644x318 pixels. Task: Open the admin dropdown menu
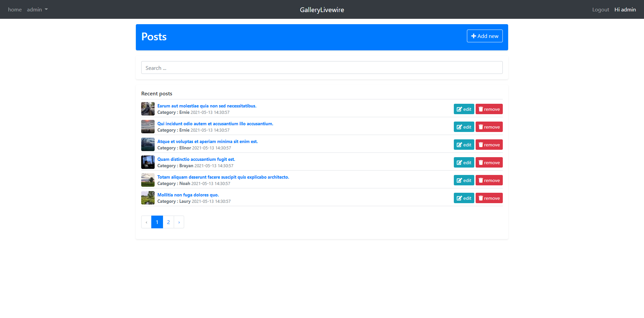point(37,9)
